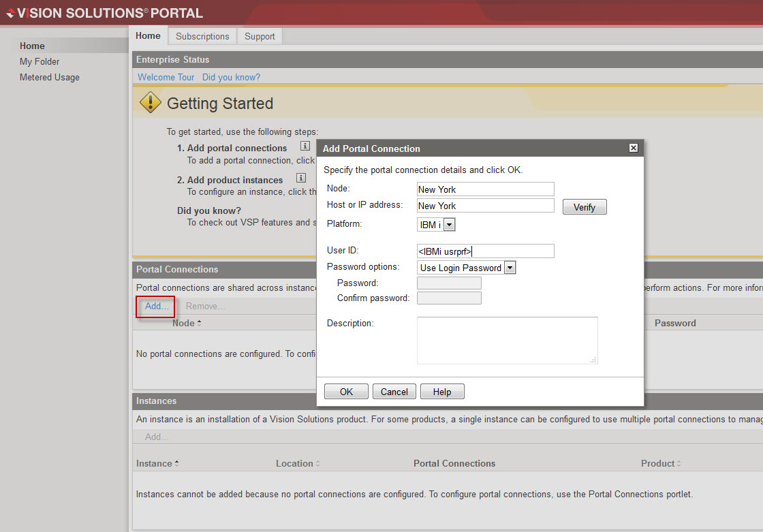Sort by Node column header
Screen dimensions: 763x532
pos(187,323)
